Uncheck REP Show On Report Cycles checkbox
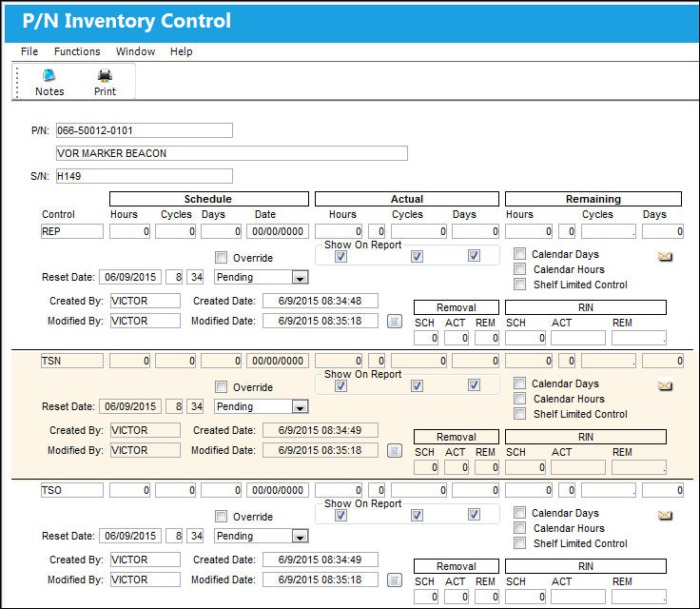Image resolution: width=700 pixels, height=609 pixels. tap(417, 256)
